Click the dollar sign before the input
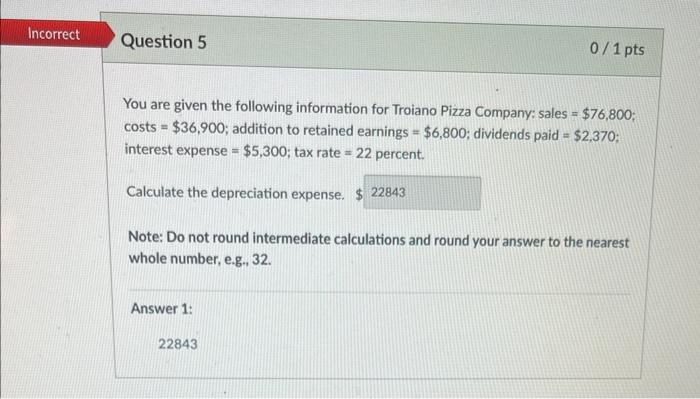Viewport: 700px width, 399px height. point(359,195)
